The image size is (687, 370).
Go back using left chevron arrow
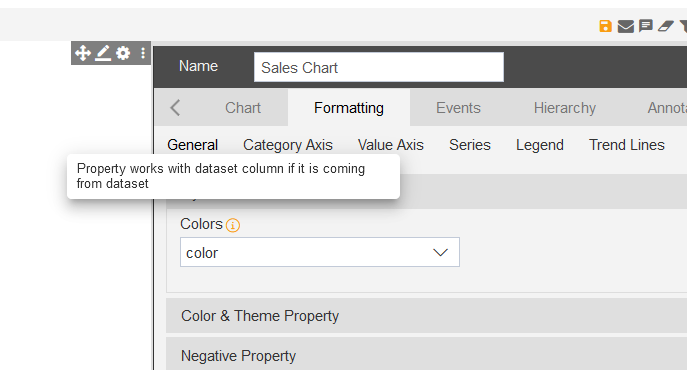pyautogui.click(x=175, y=107)
